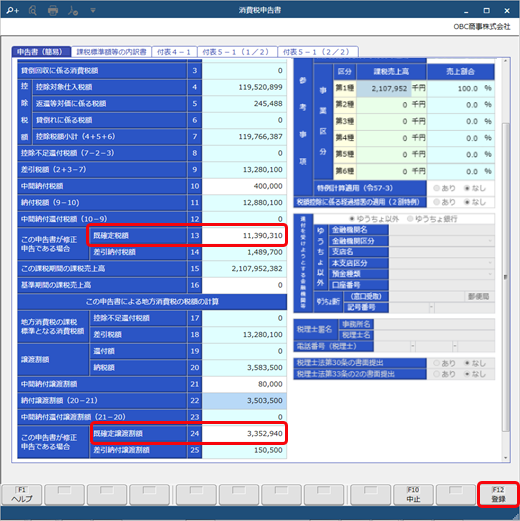Click the print preview icon in title bar

32,11
